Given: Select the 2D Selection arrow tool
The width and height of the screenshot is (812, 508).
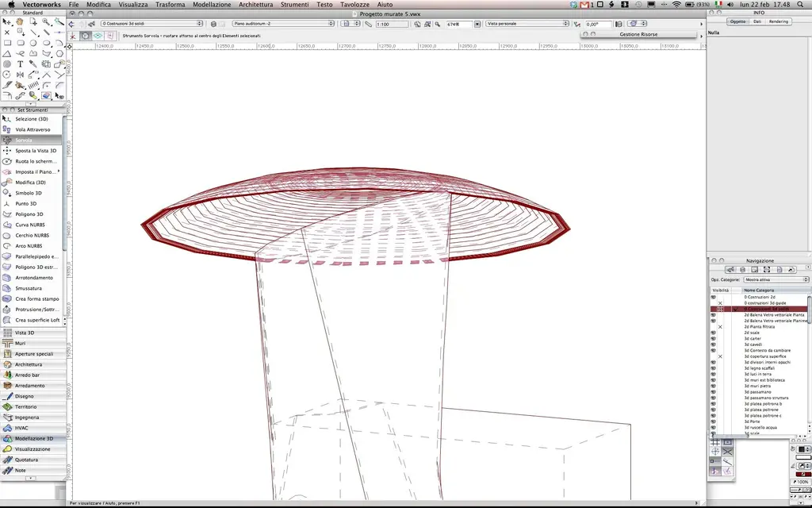Looking at the screenshot, I should click(x=7, y=21).
